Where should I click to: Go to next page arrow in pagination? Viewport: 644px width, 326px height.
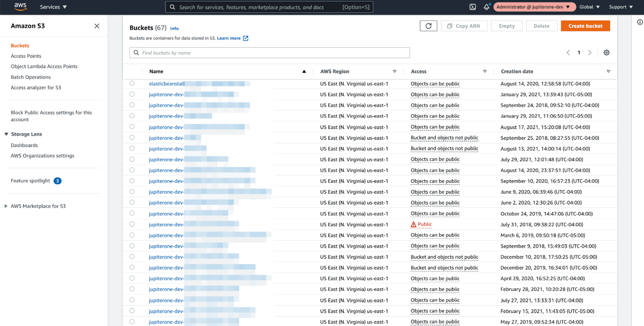(590, 53)
